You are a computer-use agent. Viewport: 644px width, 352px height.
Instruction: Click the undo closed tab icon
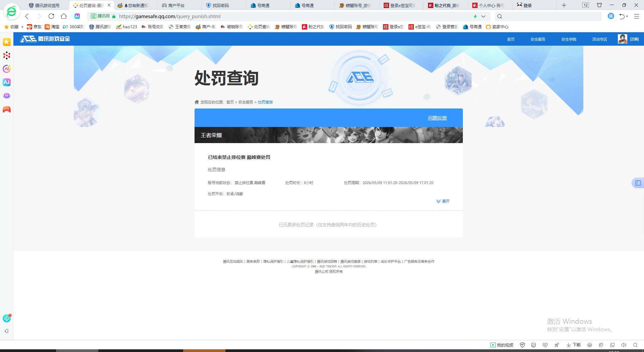pos(622,16)
